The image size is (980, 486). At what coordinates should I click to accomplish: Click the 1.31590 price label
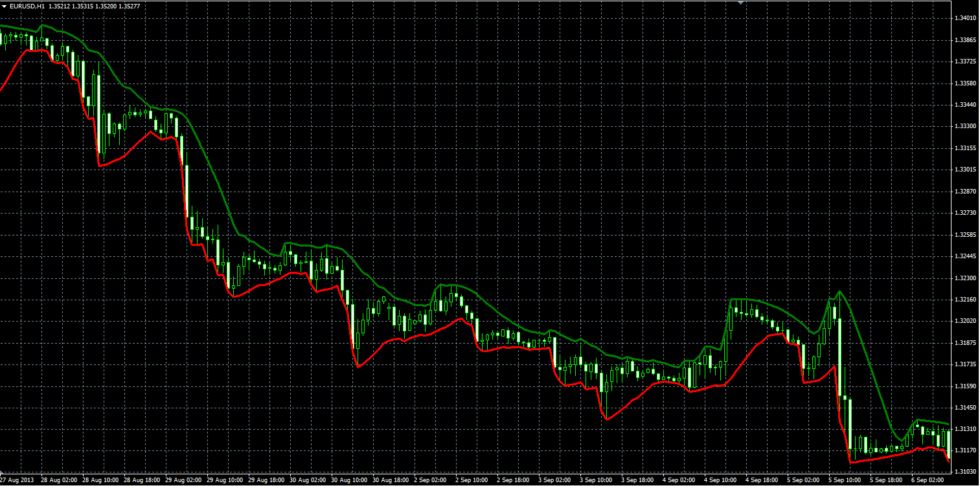tap(966, 386)
